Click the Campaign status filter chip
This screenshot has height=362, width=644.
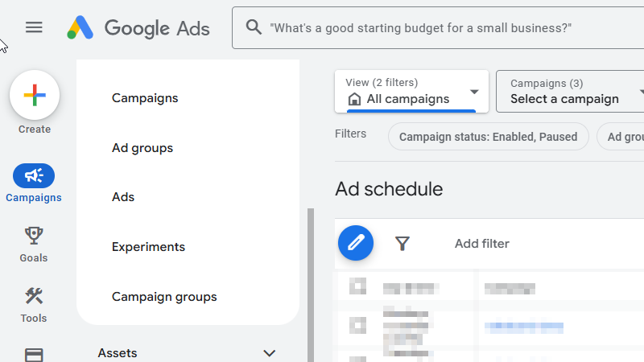click(488, 137)
